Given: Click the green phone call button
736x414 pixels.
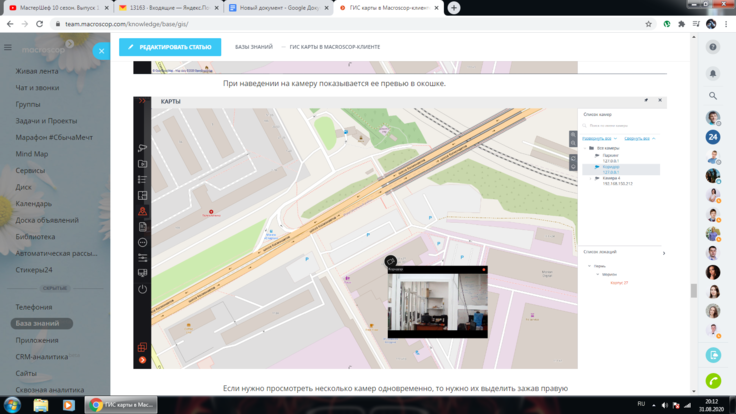Looking at the screenshot, I should (x=713, y=380).
